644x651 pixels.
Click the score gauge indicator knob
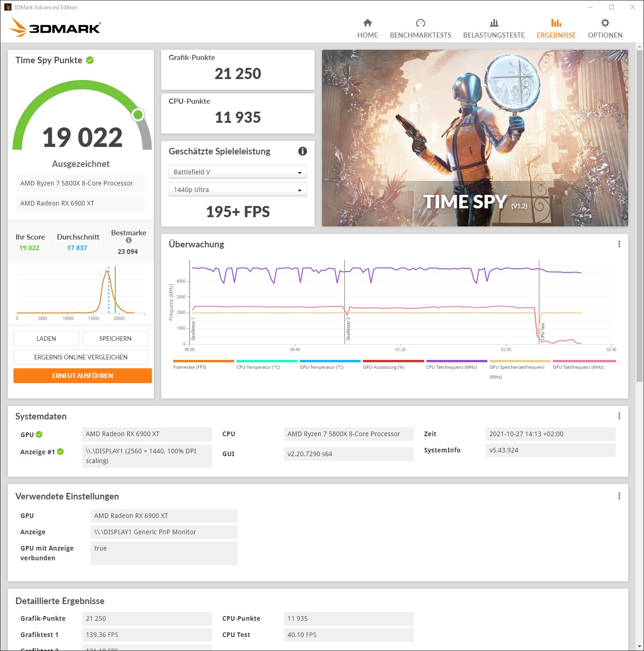(138, 114)
